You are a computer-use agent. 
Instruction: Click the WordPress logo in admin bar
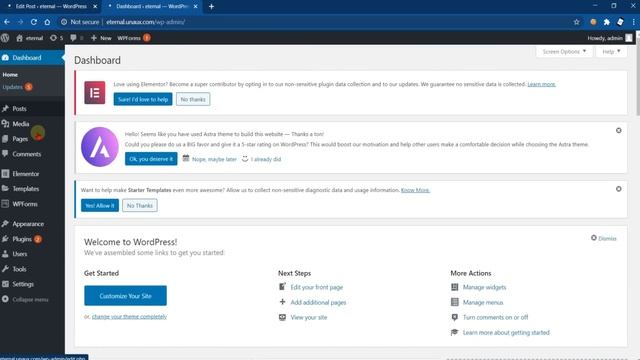pos(5,38)
